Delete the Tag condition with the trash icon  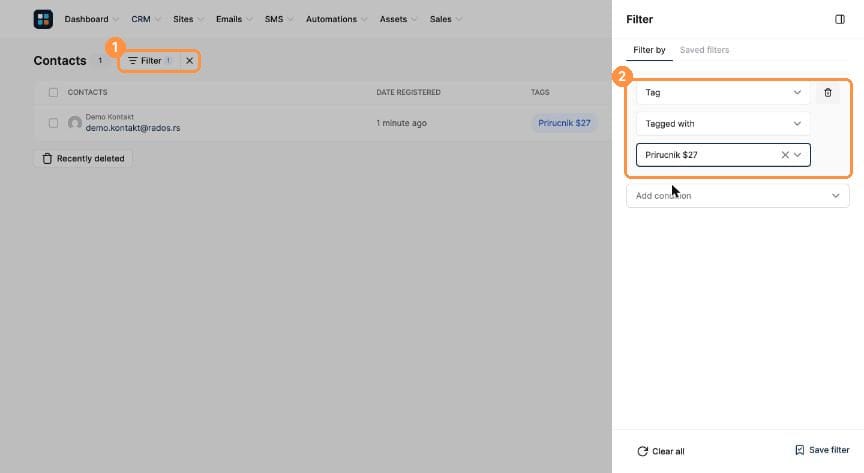(828, 93)
